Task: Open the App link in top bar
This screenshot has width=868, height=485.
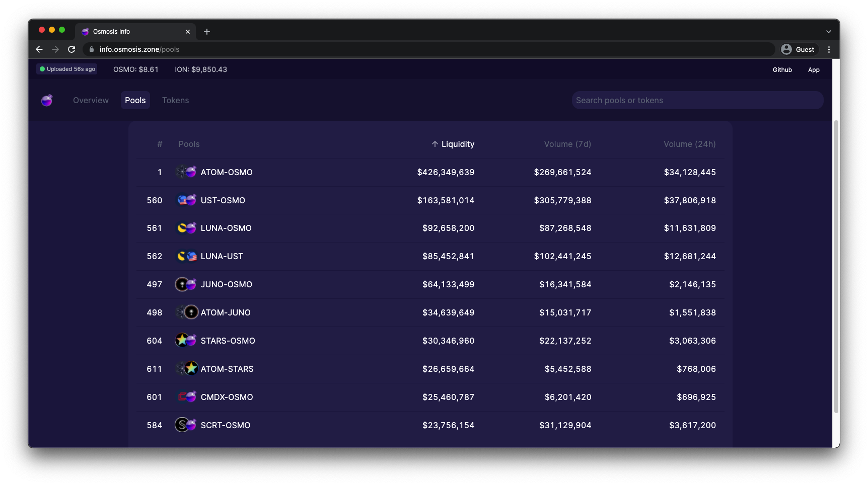Action: 814,70
